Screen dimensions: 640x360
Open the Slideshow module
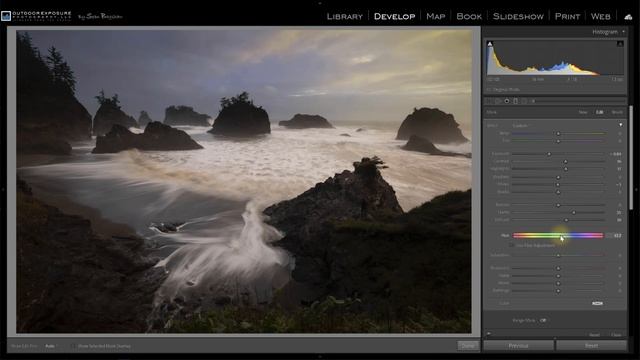coord(518,16)
